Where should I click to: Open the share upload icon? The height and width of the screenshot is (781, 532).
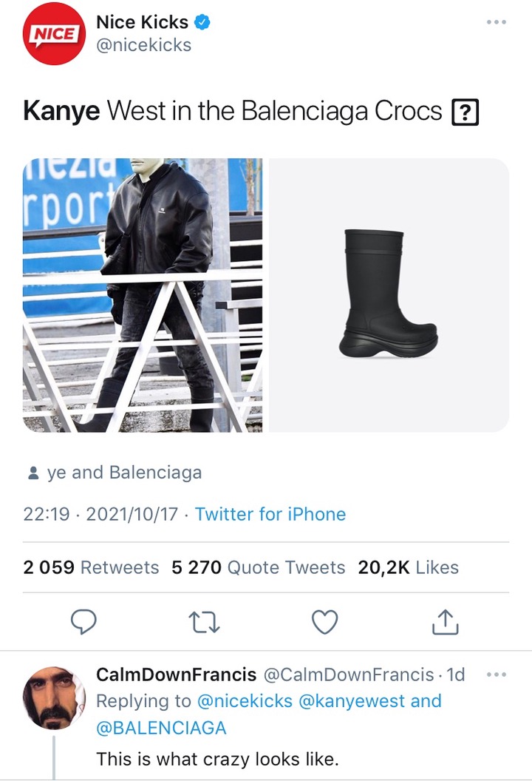pyautogui.click(x=446, y=621)
